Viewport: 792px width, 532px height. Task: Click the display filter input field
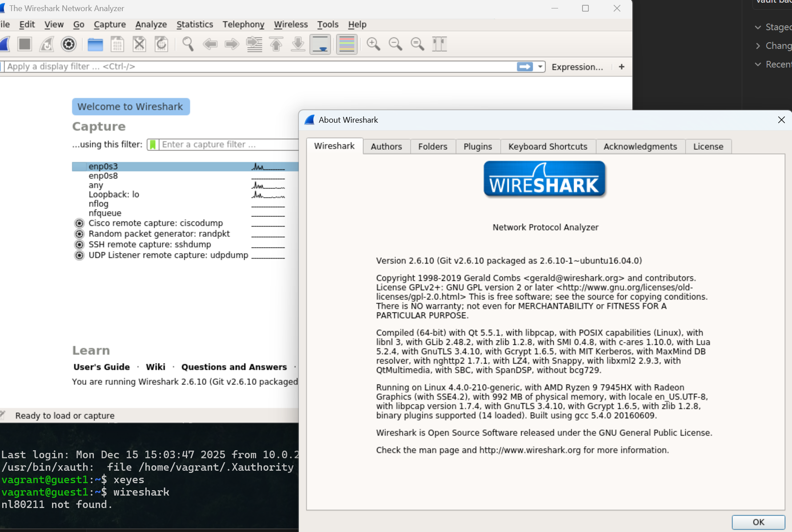pos(258,67)
